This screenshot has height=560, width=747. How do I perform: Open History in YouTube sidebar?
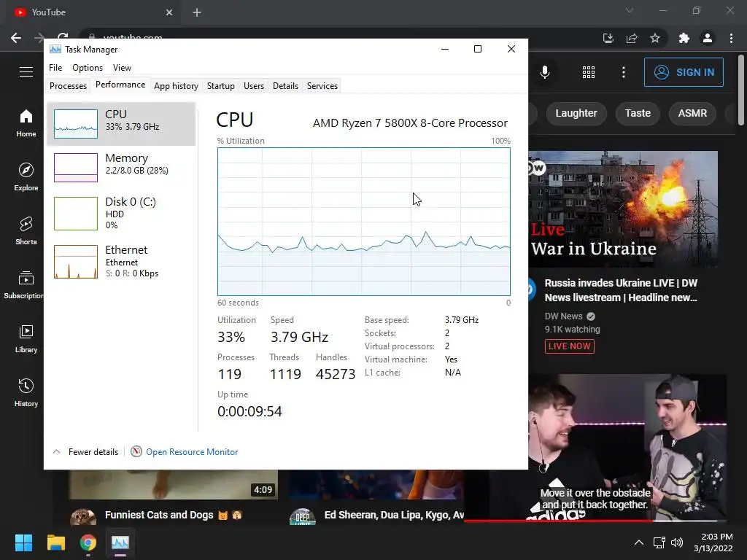pos(26,392)
